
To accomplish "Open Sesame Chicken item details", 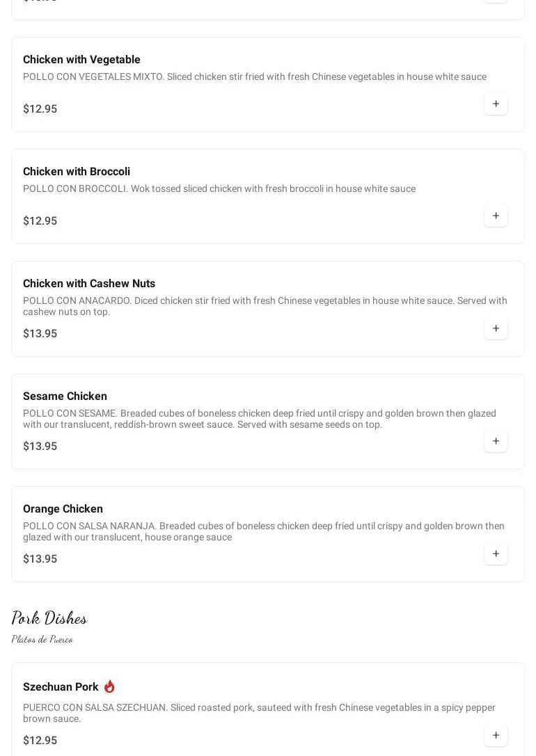I will (65, 396).
